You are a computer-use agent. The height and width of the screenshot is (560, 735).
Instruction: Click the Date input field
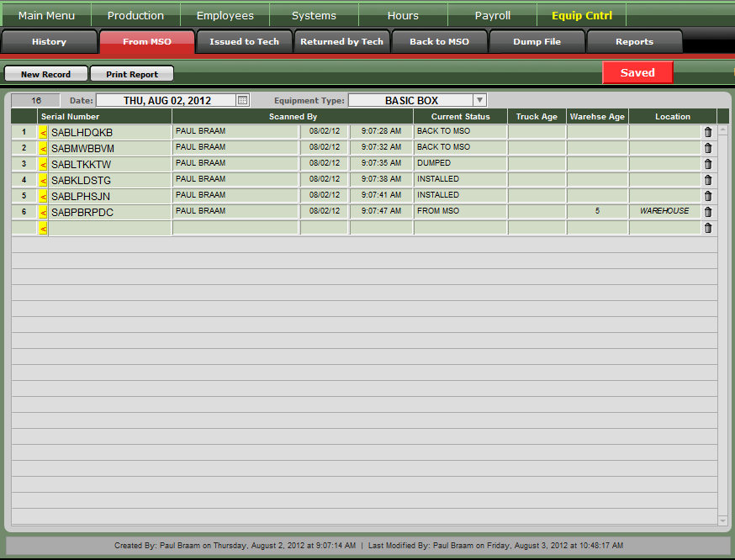166,100
